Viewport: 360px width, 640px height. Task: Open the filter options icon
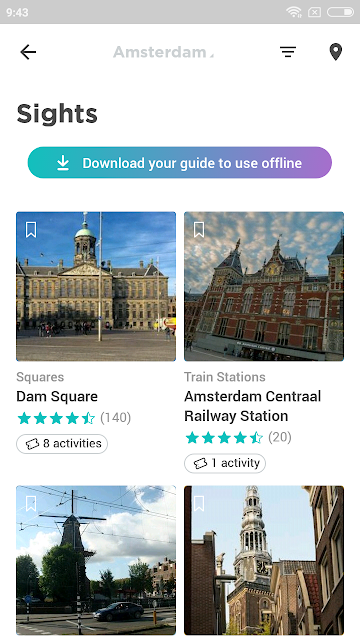pyautogui.click(x=288, y=52)
